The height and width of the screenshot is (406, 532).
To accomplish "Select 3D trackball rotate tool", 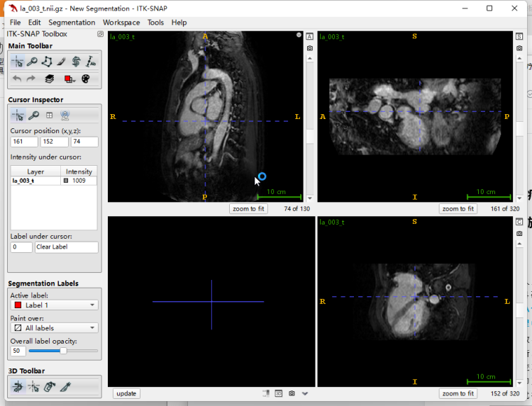I will click(18, 386).
